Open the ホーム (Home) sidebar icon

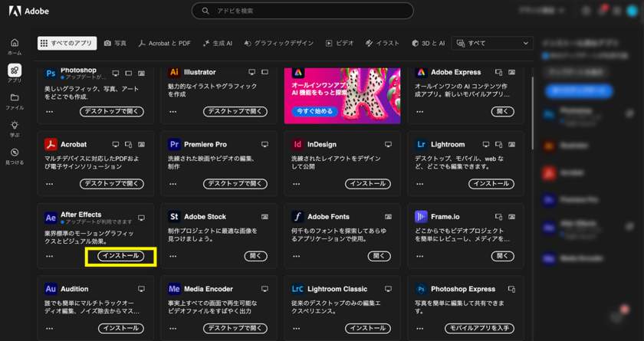(15, 46)
